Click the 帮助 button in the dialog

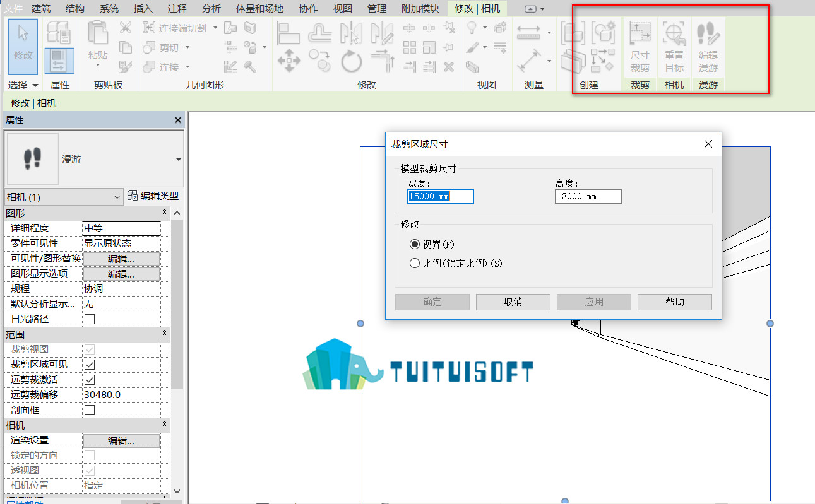(x=675, y=302)
